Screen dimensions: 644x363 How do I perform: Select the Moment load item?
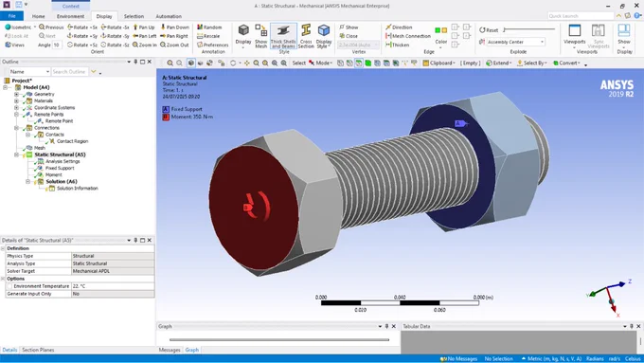tap(53, 174)
